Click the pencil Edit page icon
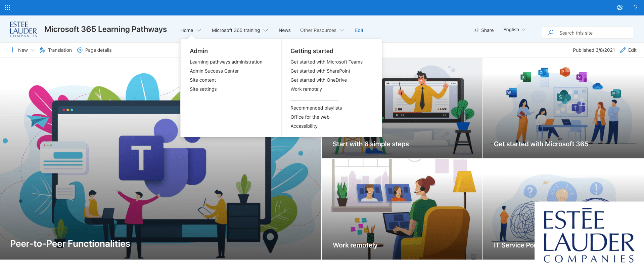The width and height of the screenshot is (644, 272). tap(623, 50)
